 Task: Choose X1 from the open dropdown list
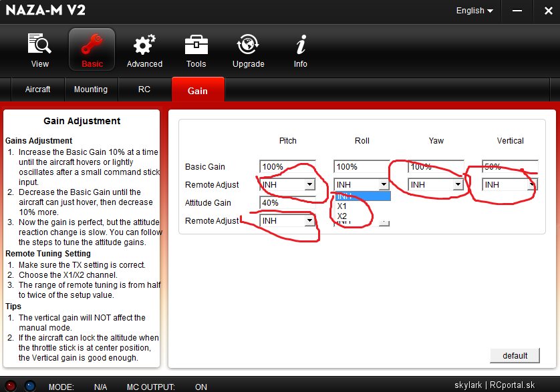coord(362,206)
